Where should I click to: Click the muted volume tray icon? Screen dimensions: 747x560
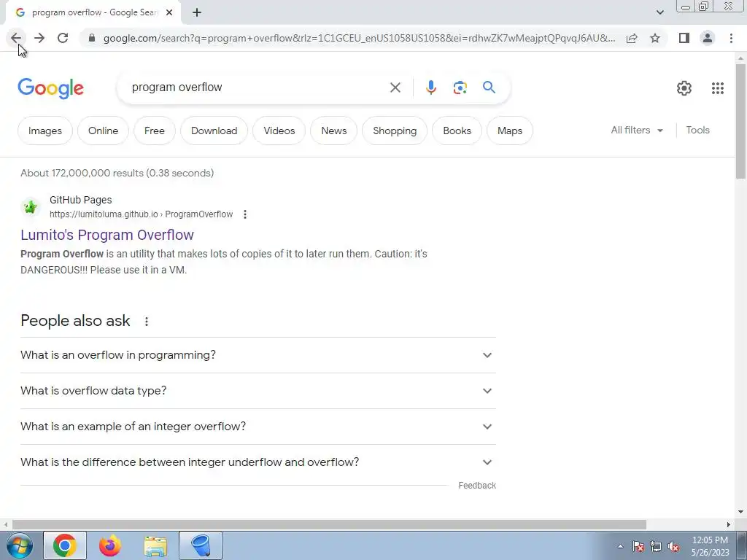673,547
